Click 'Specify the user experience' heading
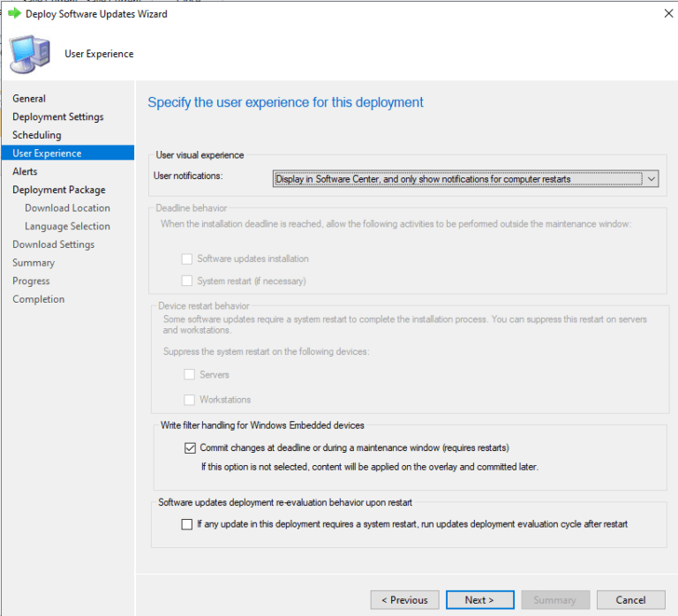Viewport: 678px width, 616px height. [285, 102]
